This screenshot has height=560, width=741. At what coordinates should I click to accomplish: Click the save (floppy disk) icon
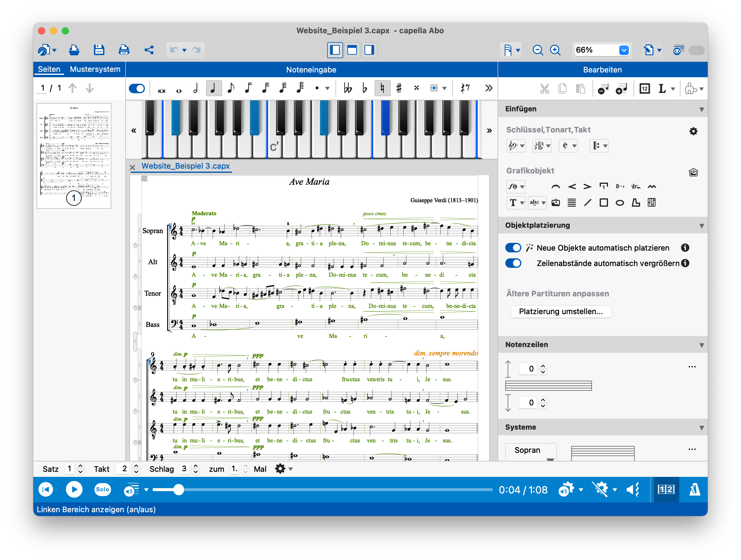click(x=99, y=50)
